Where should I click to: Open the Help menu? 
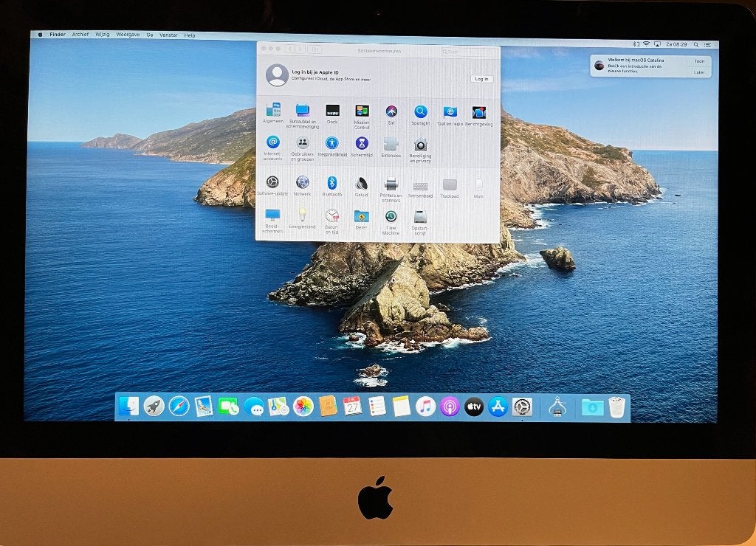(x=190, y=35)
